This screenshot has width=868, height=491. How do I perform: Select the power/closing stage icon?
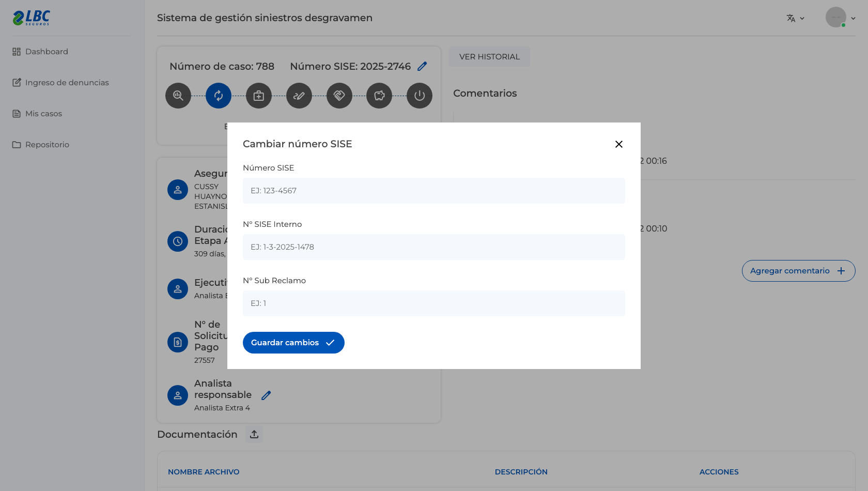[x=420, y=96]
